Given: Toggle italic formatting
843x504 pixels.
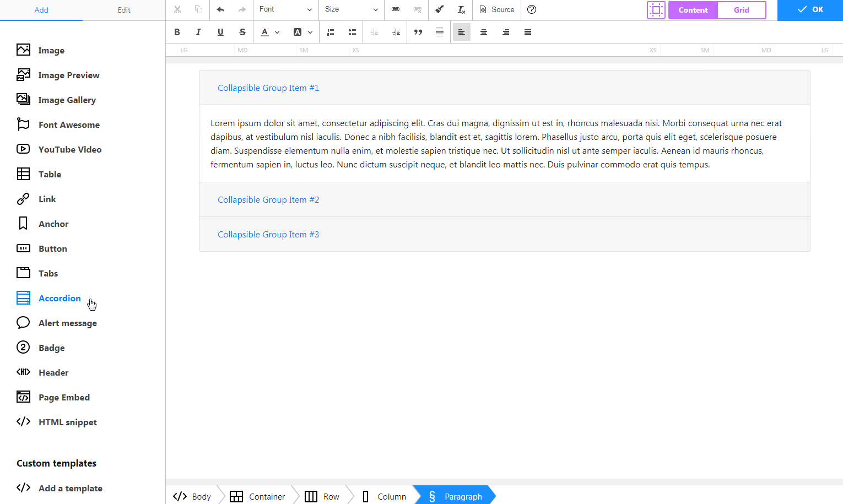Looking at the screenshot, I should [198, 32].
